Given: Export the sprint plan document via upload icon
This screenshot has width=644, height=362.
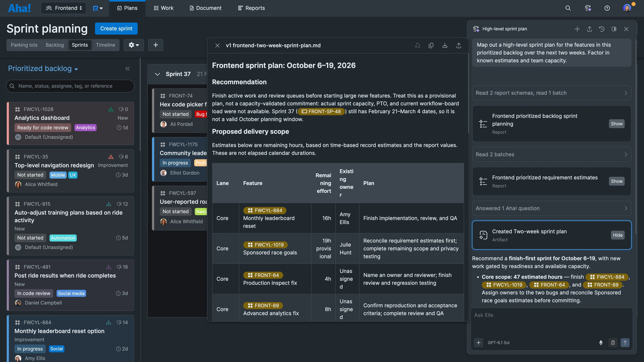Looking at the screenshot, I should tap(458, 45).
